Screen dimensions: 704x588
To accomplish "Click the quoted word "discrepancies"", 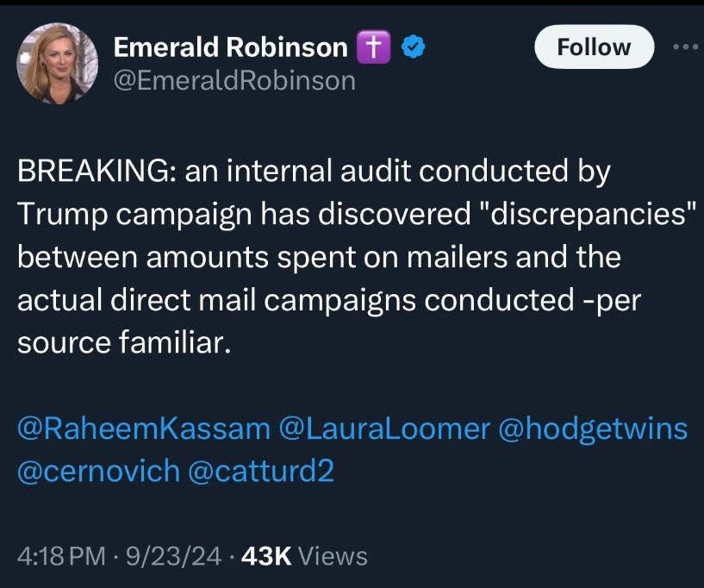I will click(x=588, y=214).
